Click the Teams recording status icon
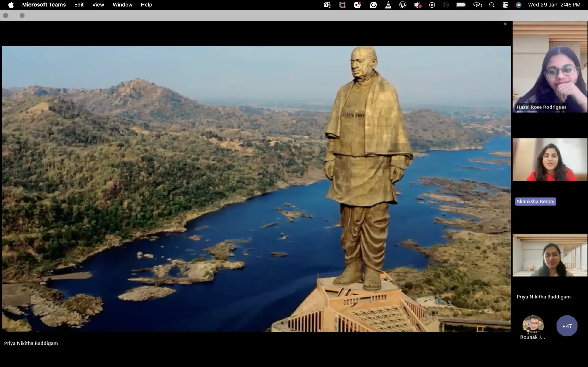This screenshot has height=367, width=588. point(418,5)
